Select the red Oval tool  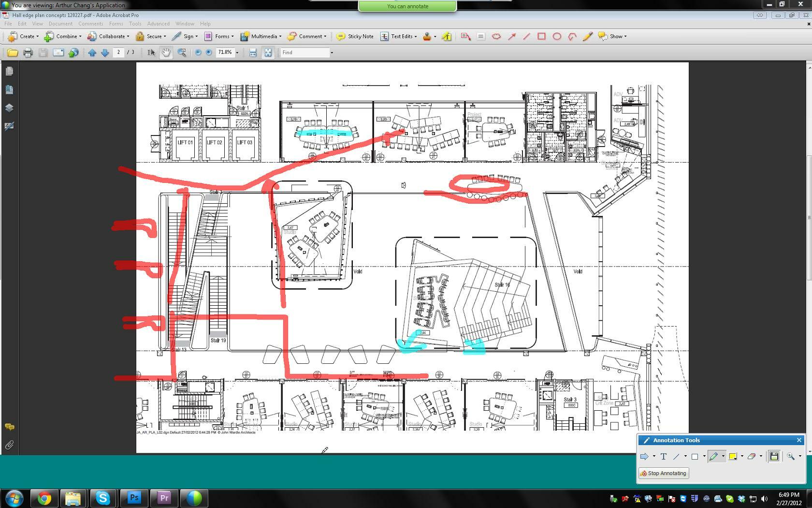(557, 36)
